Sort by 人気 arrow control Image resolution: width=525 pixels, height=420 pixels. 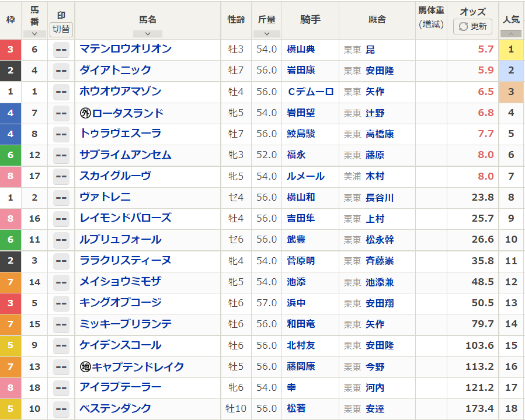pyautogui.click(x=510, y=34)
